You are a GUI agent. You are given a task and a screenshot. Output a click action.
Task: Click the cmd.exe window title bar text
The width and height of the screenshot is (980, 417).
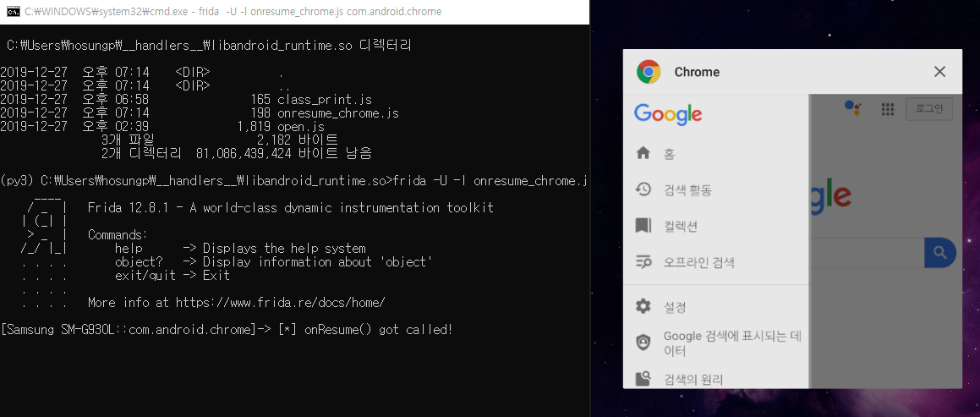[233, 12]
